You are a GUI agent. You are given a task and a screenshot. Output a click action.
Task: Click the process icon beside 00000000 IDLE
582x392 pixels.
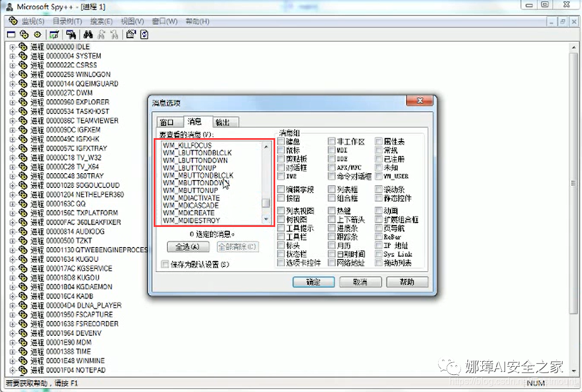[x=23, y=47]
